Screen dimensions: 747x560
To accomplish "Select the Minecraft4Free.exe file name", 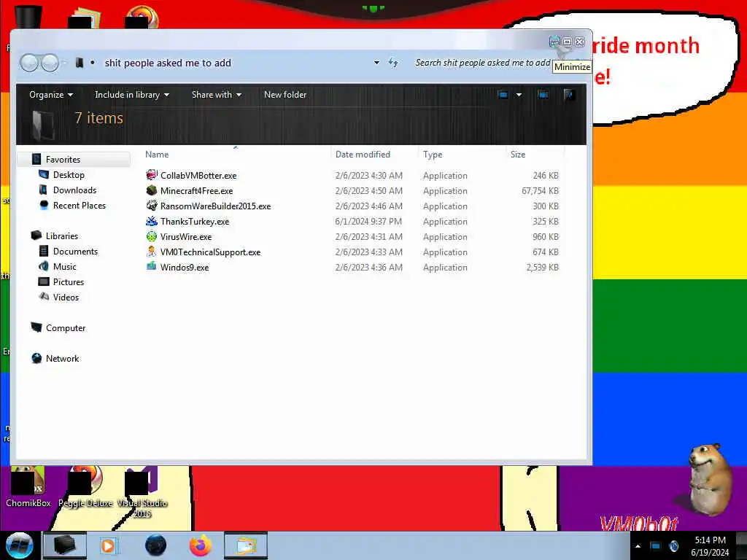I will click(197, 190).
